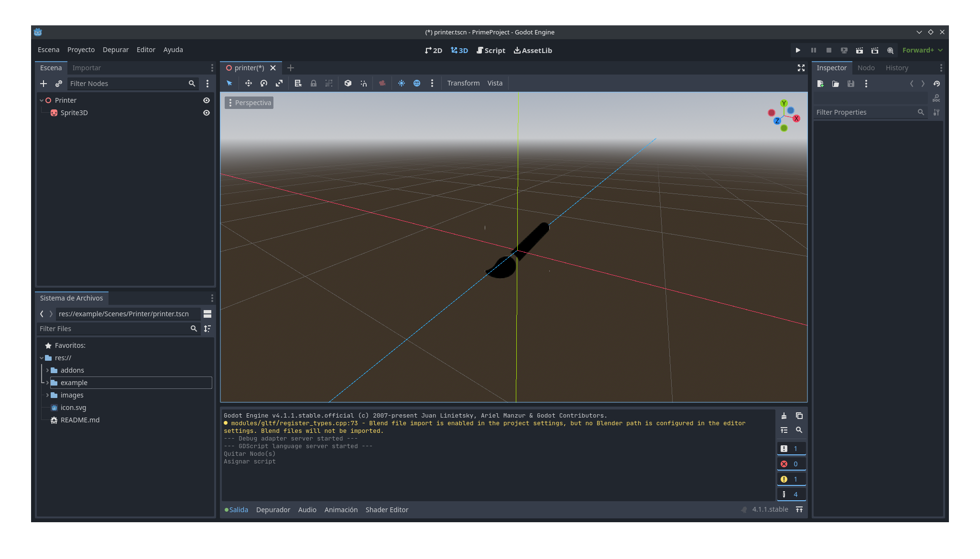
Task: Click the Play project button
Action: click(x=798, y=50)
